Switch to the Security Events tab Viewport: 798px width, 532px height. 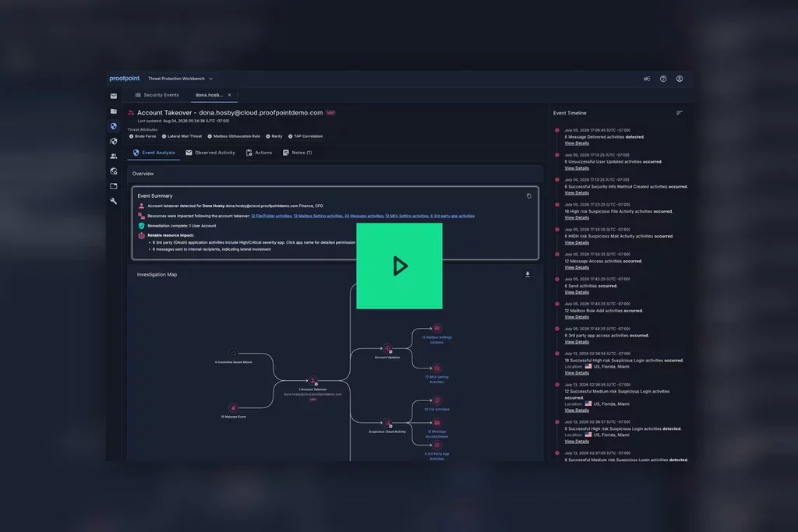[x=157, y=95]
